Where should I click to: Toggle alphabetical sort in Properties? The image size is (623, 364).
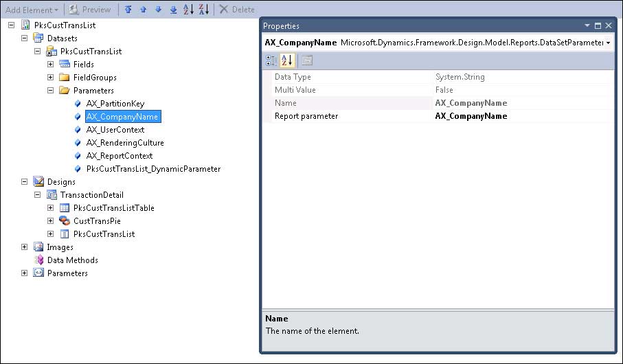(x=287, y=60)
